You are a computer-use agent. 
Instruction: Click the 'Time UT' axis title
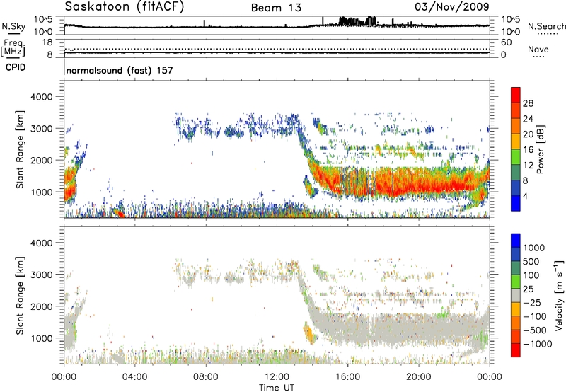tap(277, 388)
